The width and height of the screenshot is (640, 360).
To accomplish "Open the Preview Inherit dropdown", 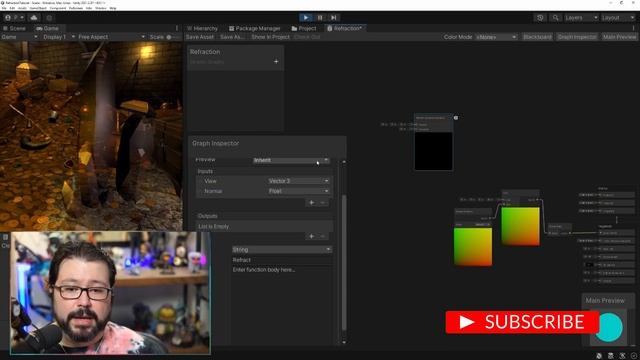I will 291,160.
